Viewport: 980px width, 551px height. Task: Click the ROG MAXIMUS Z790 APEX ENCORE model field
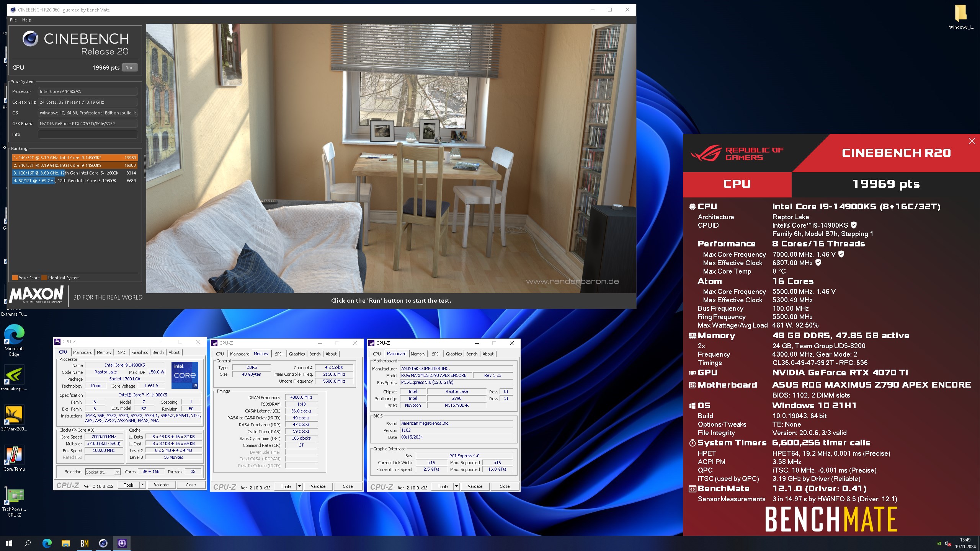coord(436,375)
